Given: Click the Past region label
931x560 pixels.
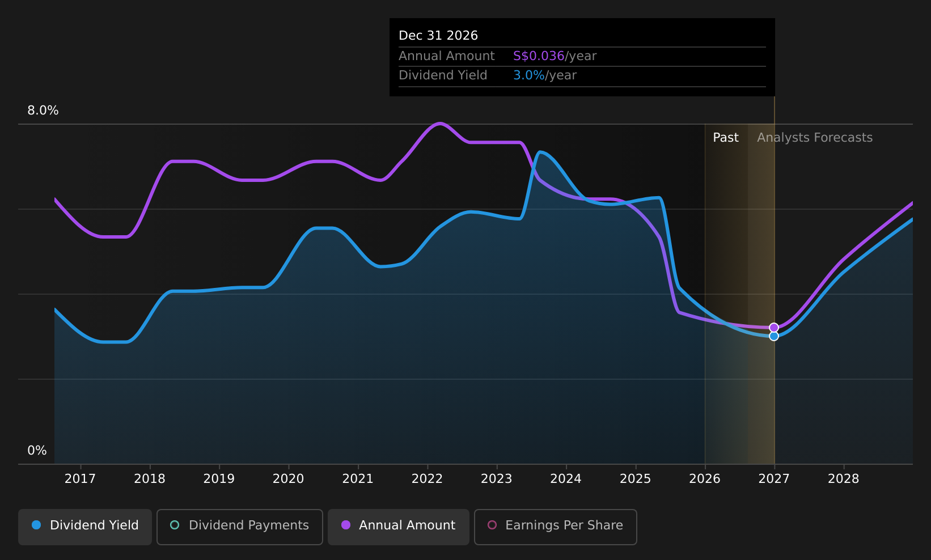Looking at the screenshot, I should pos(726,138).
